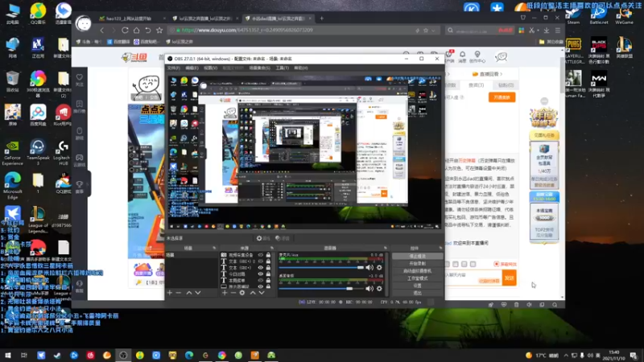Add a new scene in OBS scenes panel
The width and height of the screenshot is (644, 362).
pos(170,293)
